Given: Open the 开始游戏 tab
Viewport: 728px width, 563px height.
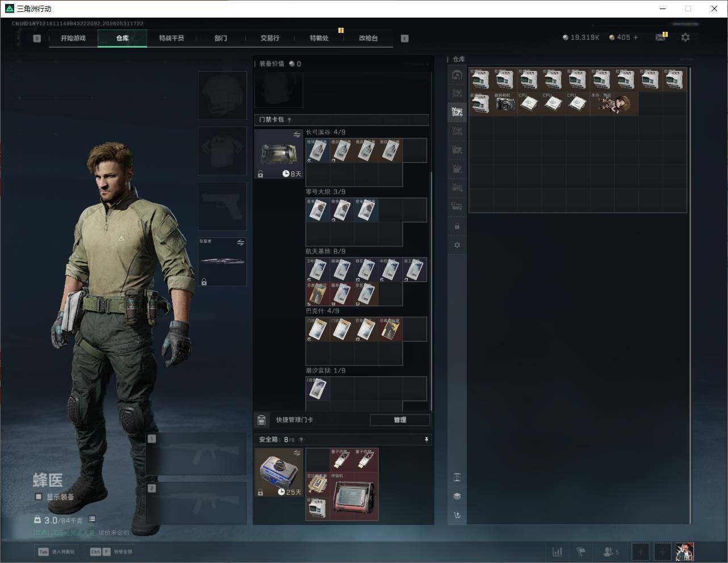Looking at the screenshot, I should click(x=73, y=38).
